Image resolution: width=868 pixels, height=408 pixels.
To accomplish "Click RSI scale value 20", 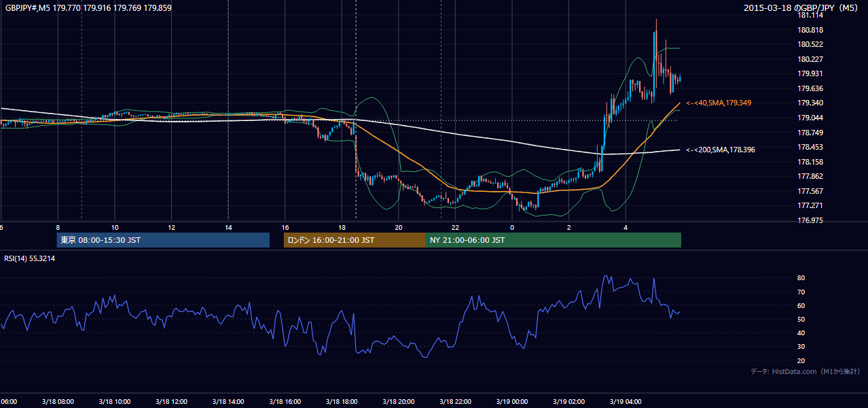I will tap(801, 360).
